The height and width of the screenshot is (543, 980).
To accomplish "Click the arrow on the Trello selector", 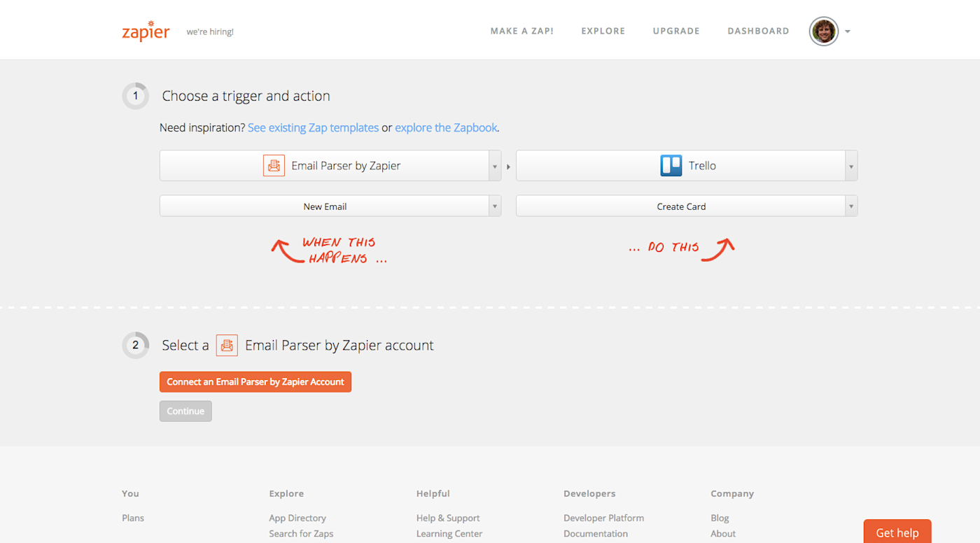I will pyautogui.click(x=851, y=167).
